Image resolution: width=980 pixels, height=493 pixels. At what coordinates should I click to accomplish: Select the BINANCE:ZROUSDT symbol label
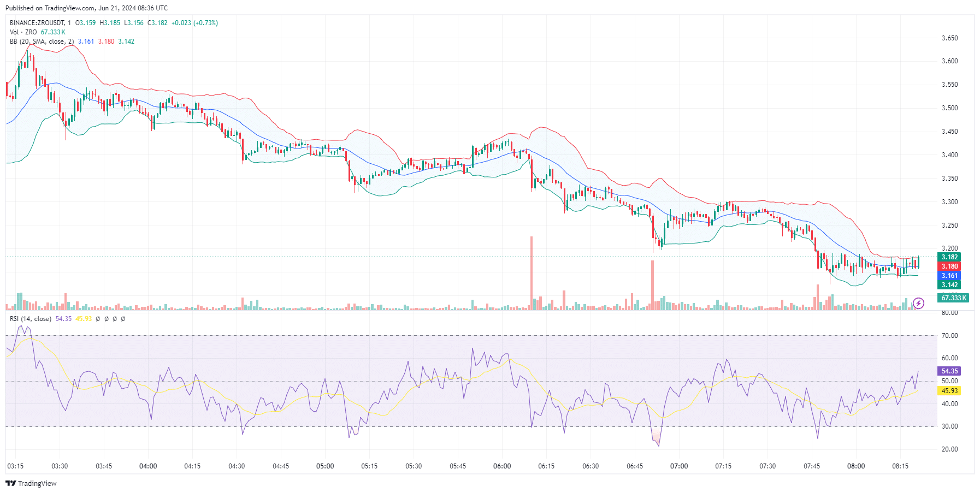coord(37,23)
